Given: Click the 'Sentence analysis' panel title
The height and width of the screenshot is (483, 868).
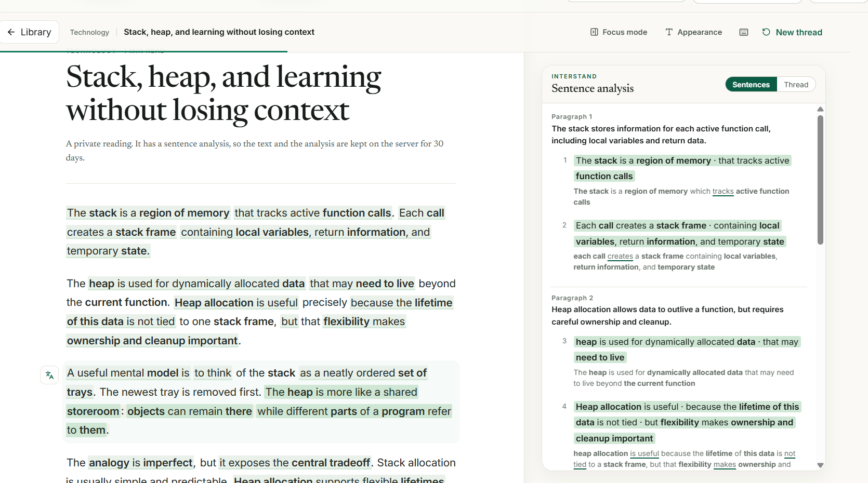Looking at the screenshot, I should (x=593, y=88).
